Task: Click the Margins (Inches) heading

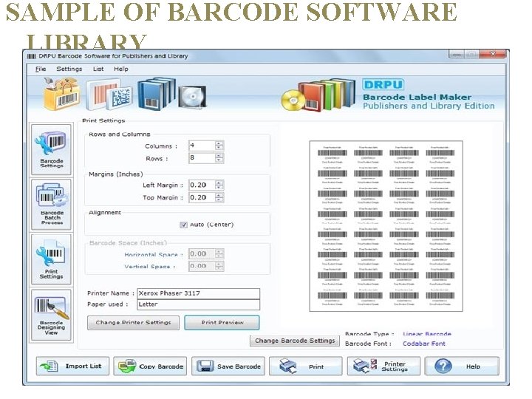Action: point(116,174)
